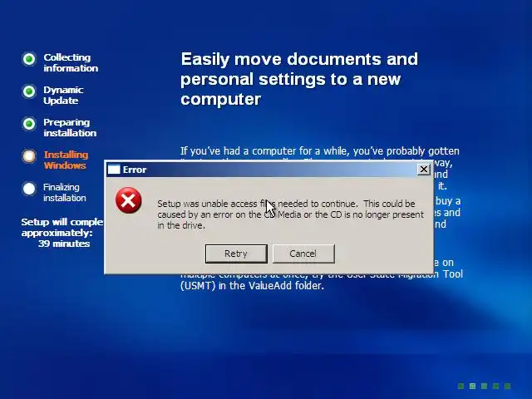Click the 'Preparing installation' step label

[70, 127]
